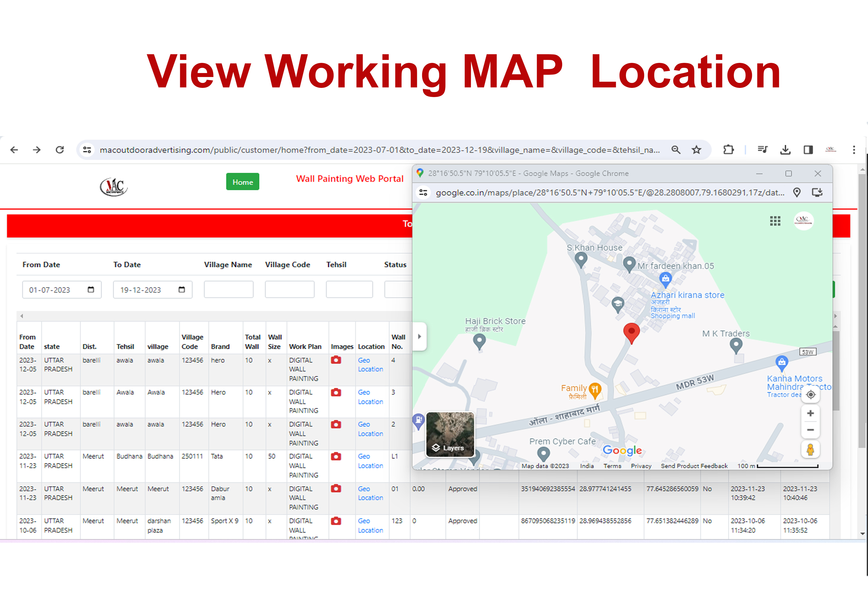Screen dimensions: 868x614
Task: Open Google account avatar in Maps window
Action: 804,221
